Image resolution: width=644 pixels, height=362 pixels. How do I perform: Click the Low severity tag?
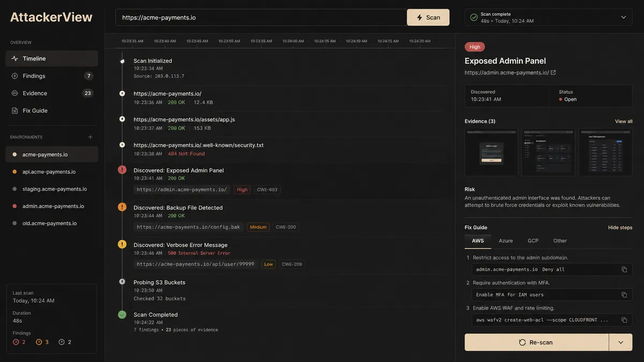pos(268,264)
